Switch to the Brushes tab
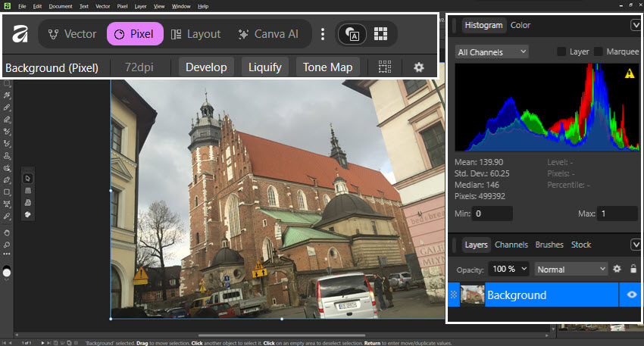The height and width of the screenshot is (346, 644). 549,245
